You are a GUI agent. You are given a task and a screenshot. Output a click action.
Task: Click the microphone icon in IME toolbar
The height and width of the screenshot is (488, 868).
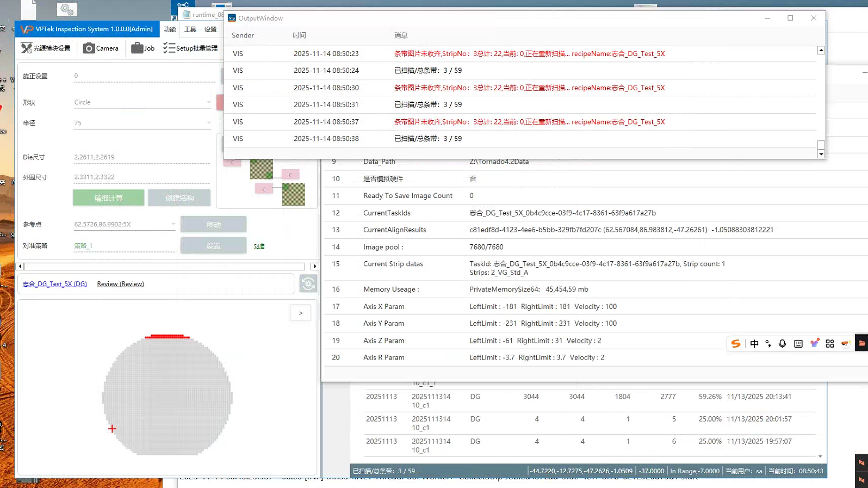[782, 344]
